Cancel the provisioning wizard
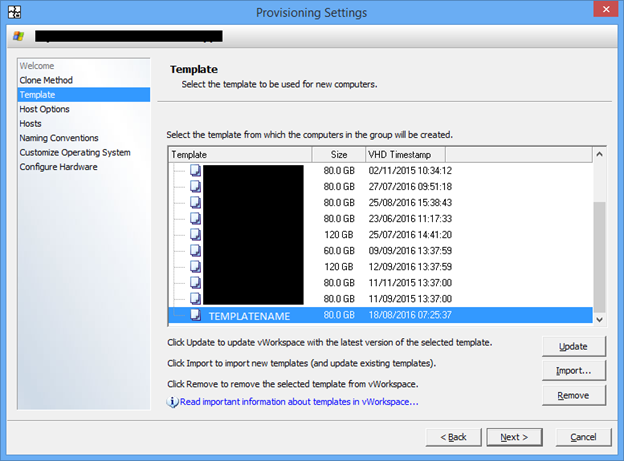Screen dimensions: 624x461 click(x=583, y=437)
